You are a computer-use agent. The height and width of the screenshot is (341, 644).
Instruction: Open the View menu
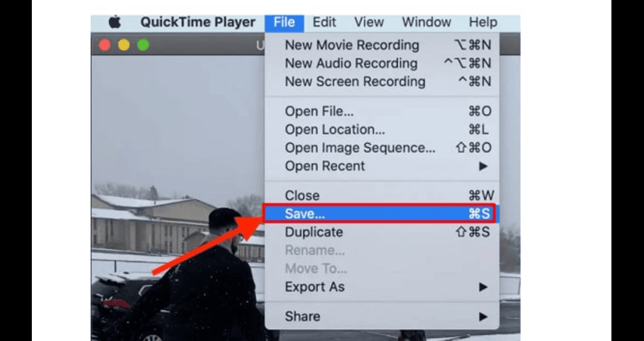[368, 22]
